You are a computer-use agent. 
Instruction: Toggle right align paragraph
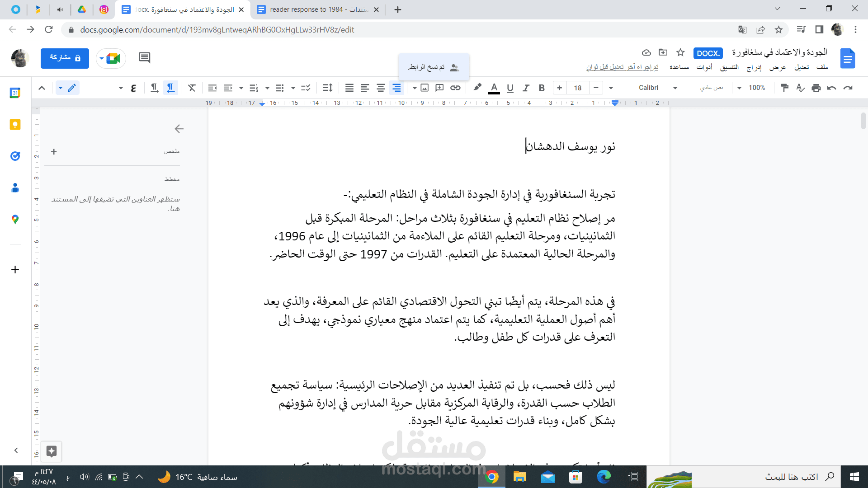point(396,88)
